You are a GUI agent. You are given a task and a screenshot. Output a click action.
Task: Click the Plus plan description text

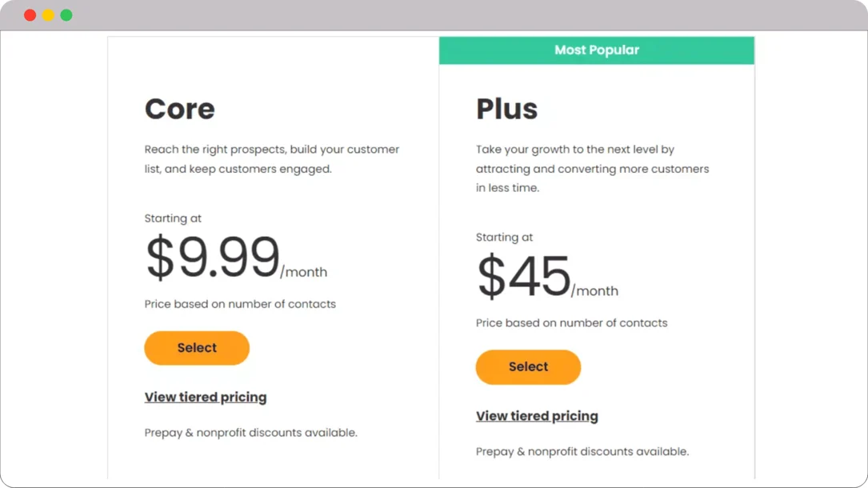click(592, 168)
